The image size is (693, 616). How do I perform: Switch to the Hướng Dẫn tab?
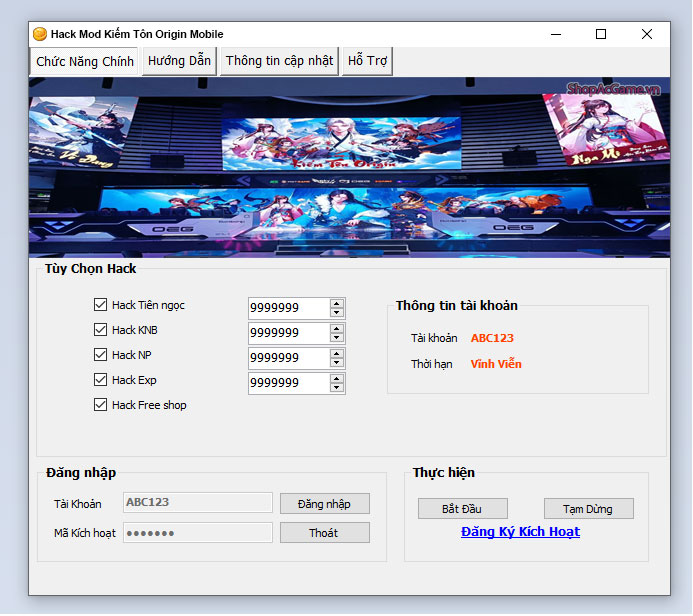[179, 61]
